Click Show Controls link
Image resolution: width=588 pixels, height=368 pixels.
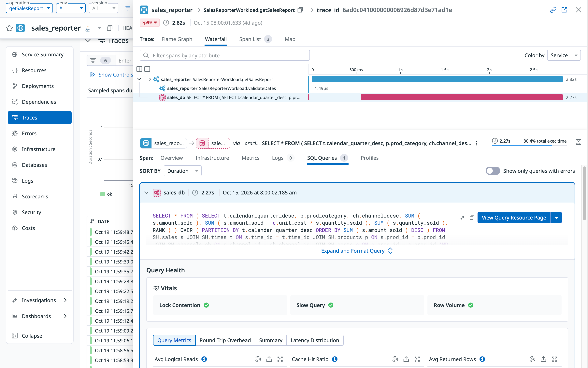coord(112,75)
